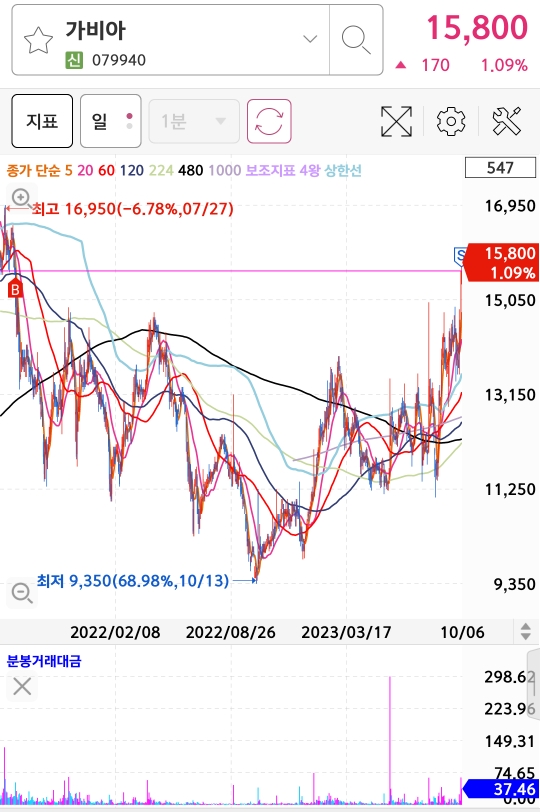
Task: Click the 2022/08/26 date label
Action: [x=230, y=632]
